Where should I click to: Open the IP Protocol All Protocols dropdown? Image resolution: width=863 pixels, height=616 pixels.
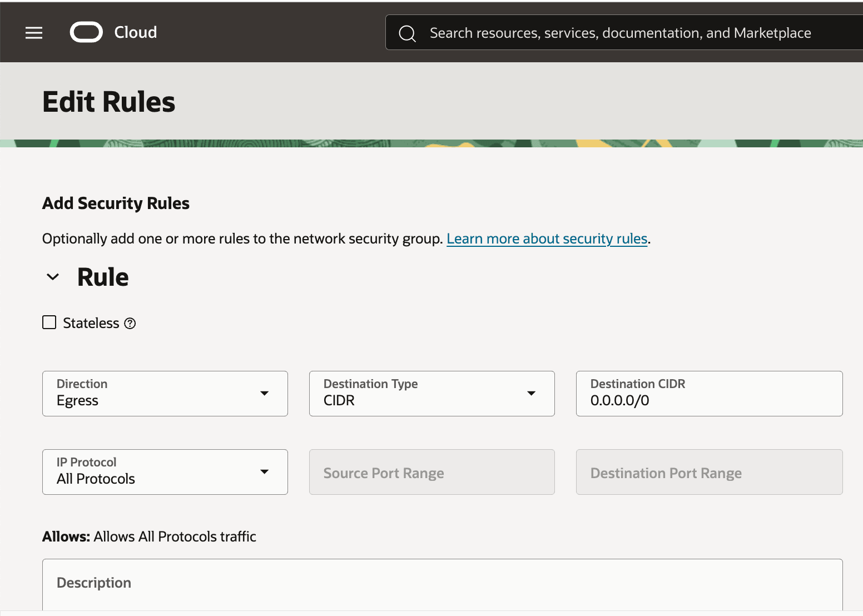[165, 471]
